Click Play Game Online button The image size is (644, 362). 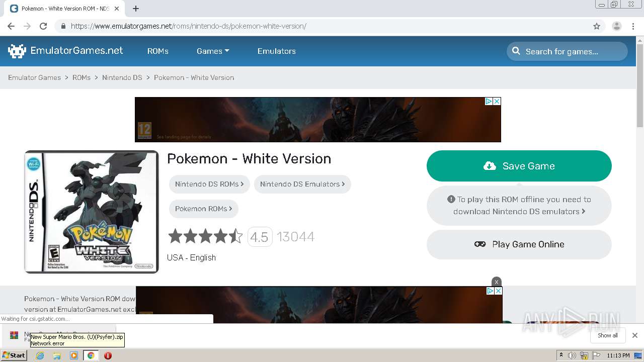[x=519, y=244]
